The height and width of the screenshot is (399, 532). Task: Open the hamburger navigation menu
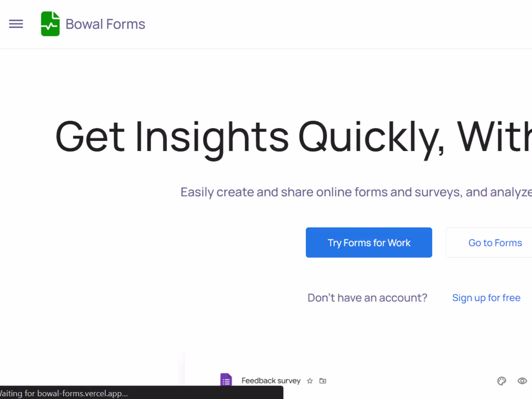tap(16, 24)
